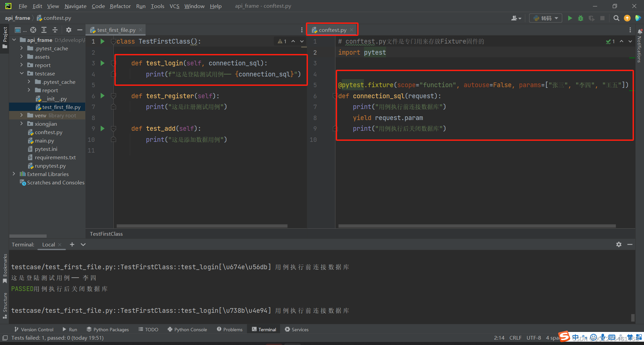Fold connection_sql function gutter marker

point(334,96)
